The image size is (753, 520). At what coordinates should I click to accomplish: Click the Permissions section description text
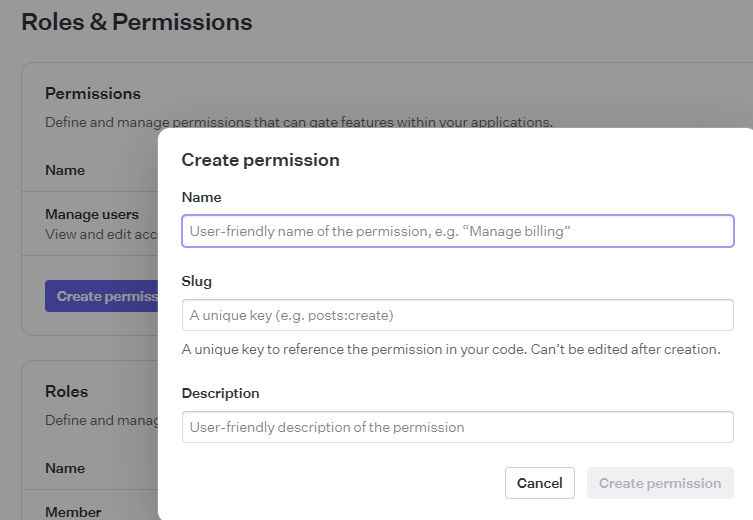point(299,122)
